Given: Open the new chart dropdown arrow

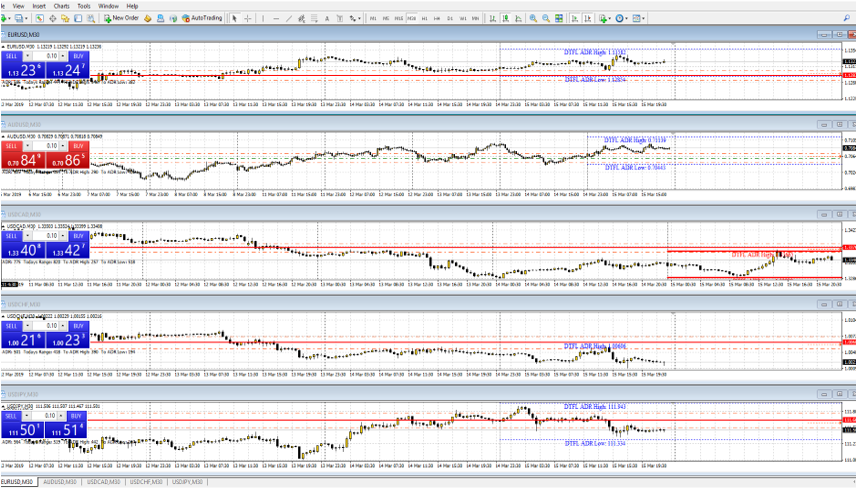Looking at the screenshot, I should (9, 18).
